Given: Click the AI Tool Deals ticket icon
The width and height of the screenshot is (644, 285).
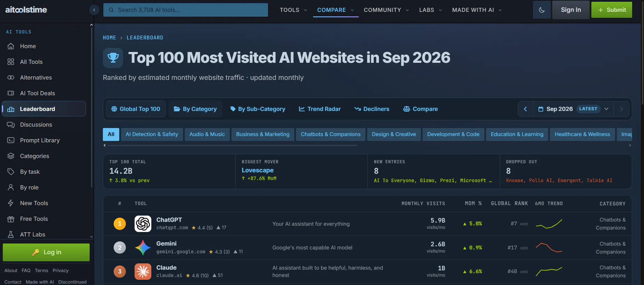Looking at the screenshot, I should [x=11, y=93].
